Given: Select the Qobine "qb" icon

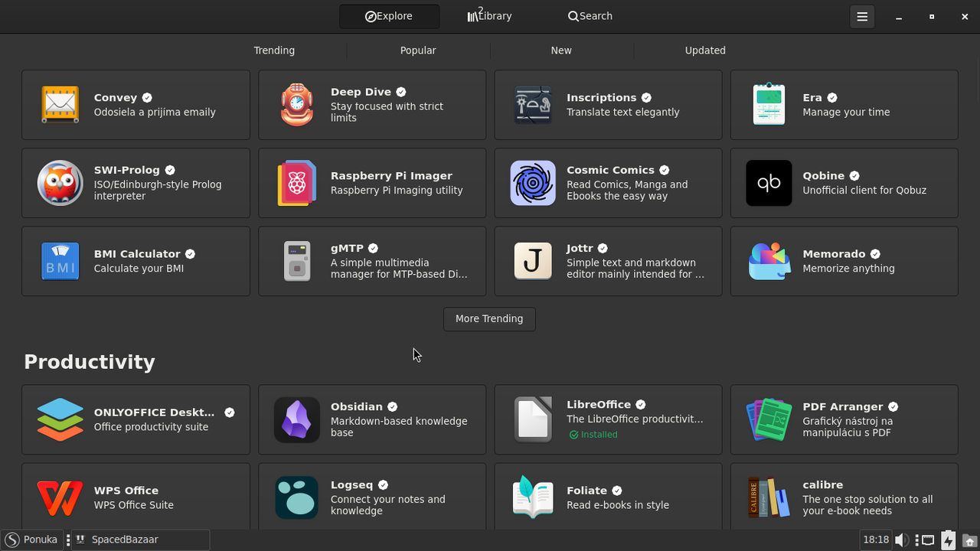Looking at the screenshot, I should 769,183.
